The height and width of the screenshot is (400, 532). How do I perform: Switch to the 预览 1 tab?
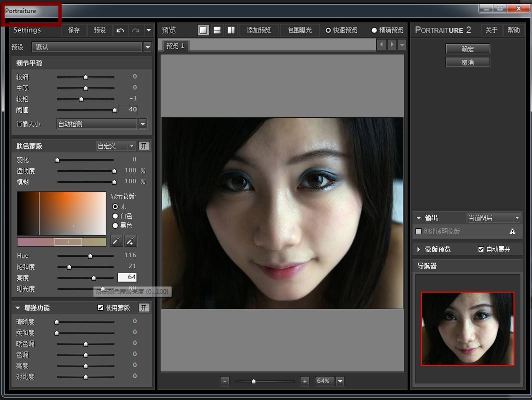click(x=175, y=46)
